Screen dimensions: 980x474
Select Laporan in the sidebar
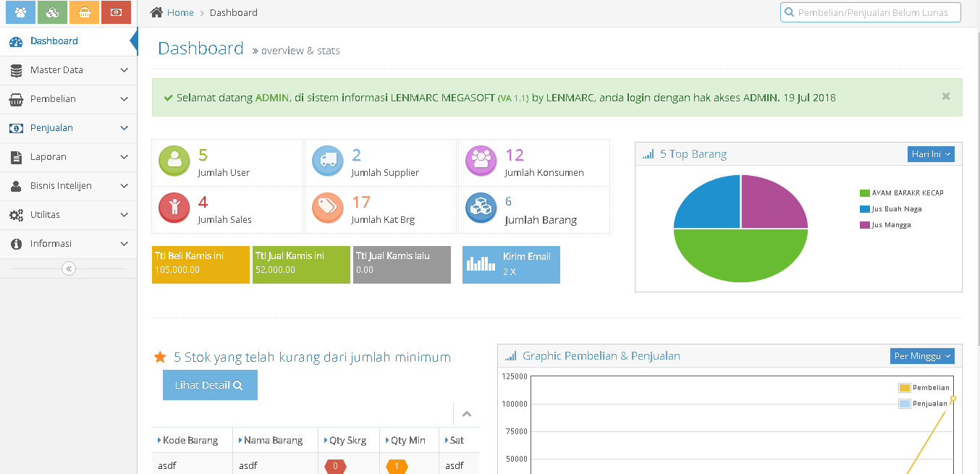pos(68,157)
